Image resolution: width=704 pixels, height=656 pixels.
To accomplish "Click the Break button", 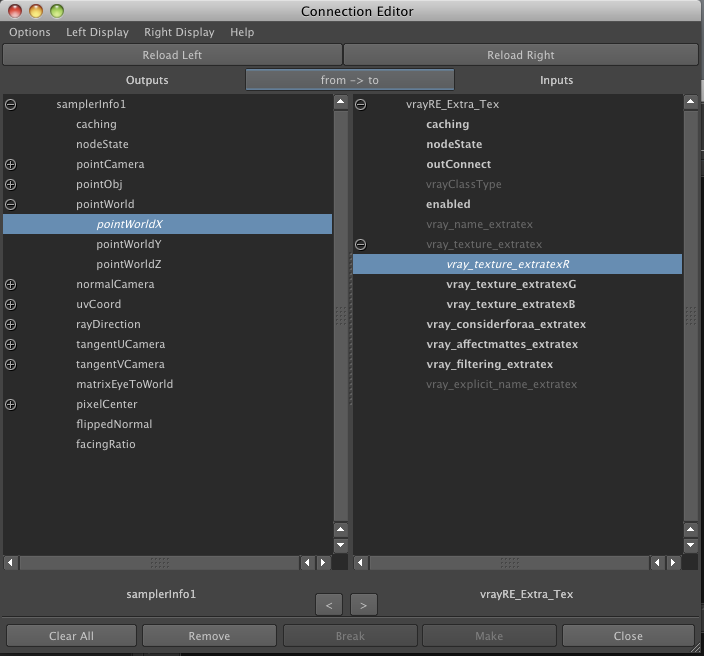I will (350, 636).
